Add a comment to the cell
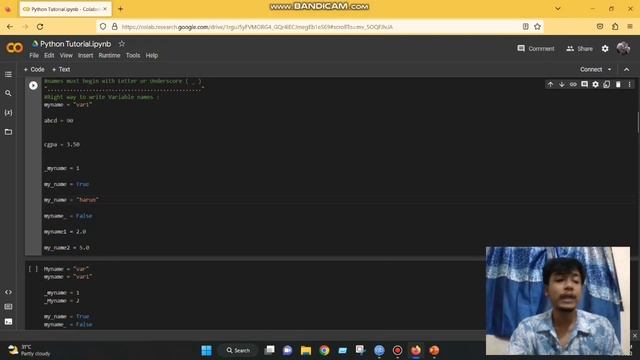Viewport: 640px width, 360px height. pos(584,84)
